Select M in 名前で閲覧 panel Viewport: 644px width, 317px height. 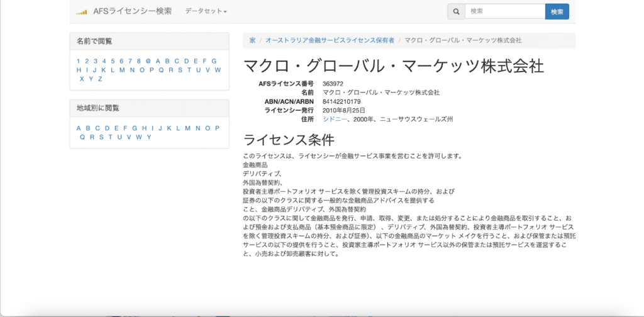point(122,70)
